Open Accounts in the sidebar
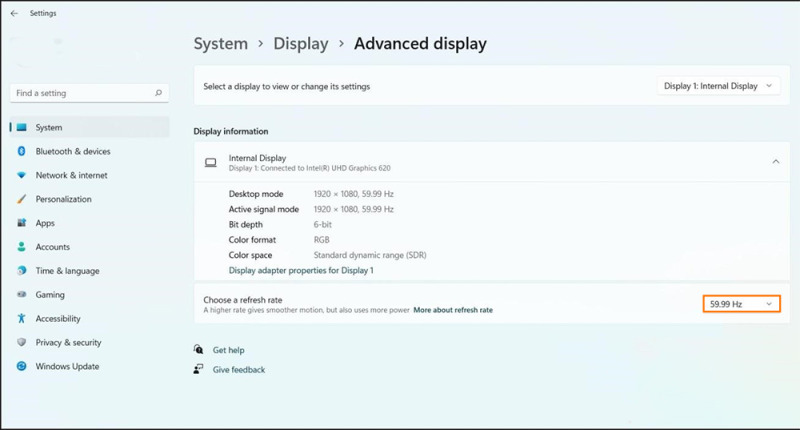This screenshot has height=430, width=800. (52, 247)
